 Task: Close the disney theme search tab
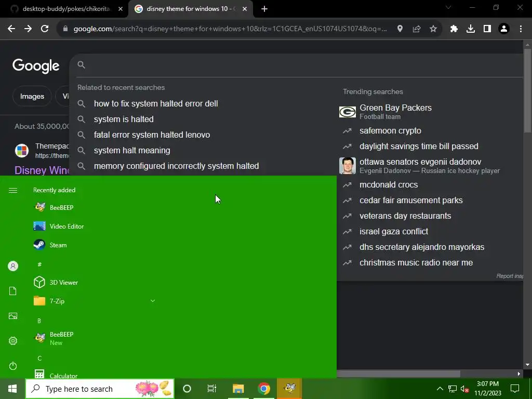[x=245, y=9]
